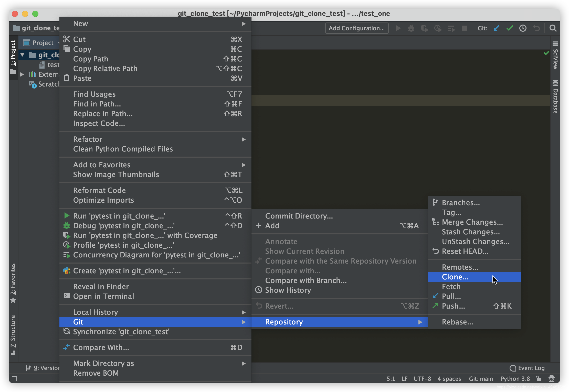This screenshot has width=569, height=392.
Task: Change 4 spaces indent setting
Action: [x=449, y=379]
